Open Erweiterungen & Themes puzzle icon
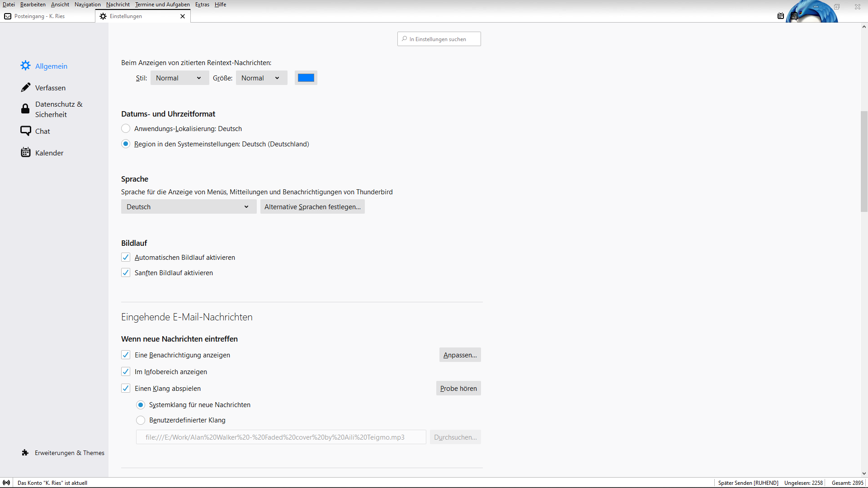Screen dimensions: 868x488 click(25, 453)
